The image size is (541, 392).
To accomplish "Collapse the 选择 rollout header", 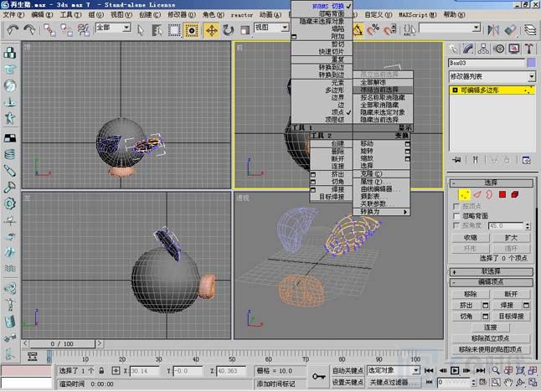I will (x=491, y=183).
